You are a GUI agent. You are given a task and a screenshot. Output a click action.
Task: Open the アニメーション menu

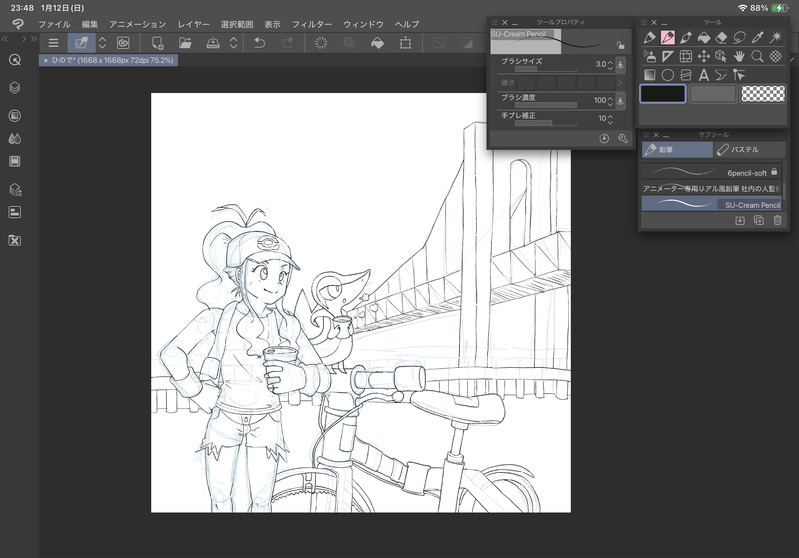137,24
